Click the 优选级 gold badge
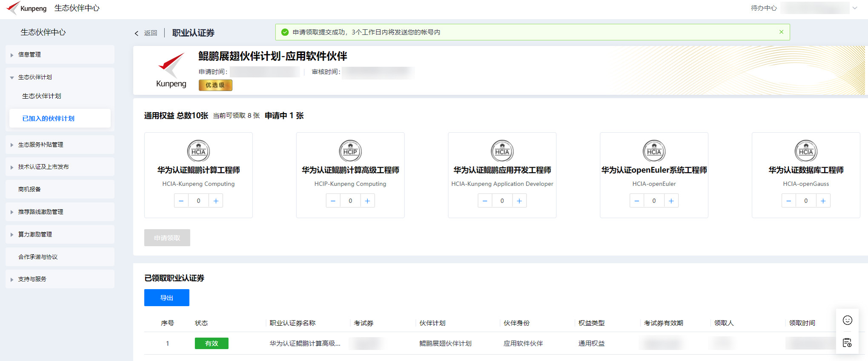The height and width of the screenshot is (361, 868). [x=215, y=85]
